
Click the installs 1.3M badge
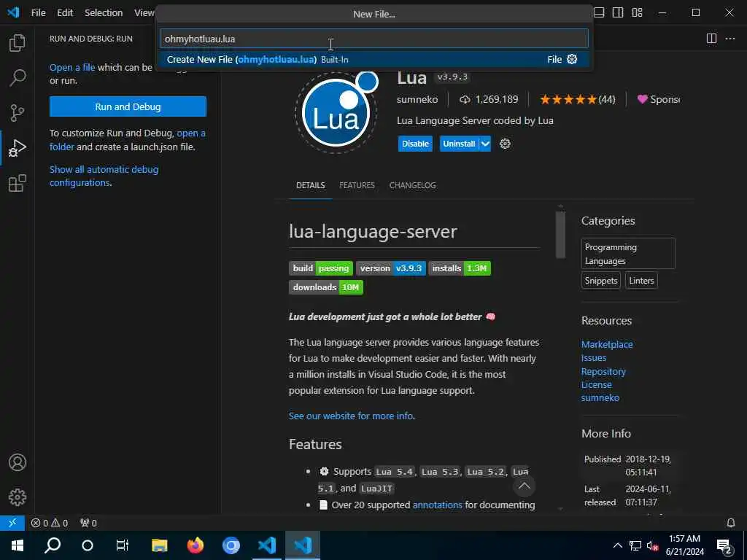click(x=460, y=268)
